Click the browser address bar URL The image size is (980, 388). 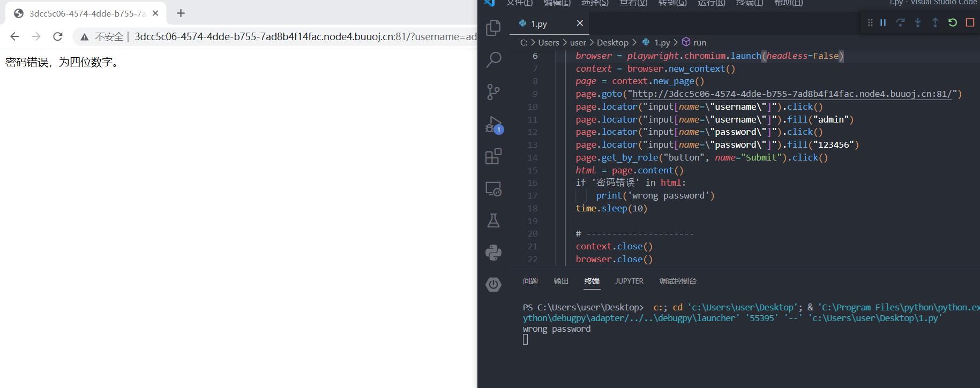click(300, 36)
